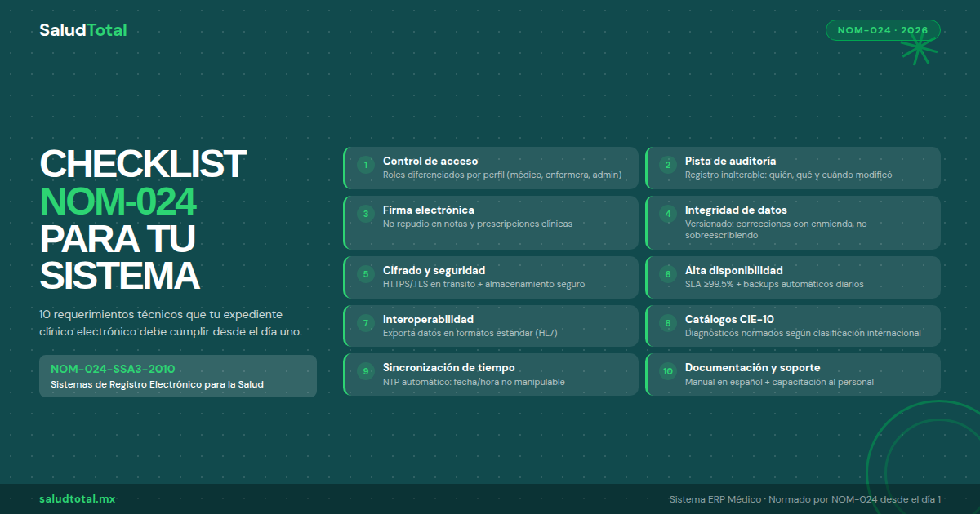Click the number 2 badge on Pista de auditoría
The height and width of the screenshot is (514, 980).
point(667,165)
